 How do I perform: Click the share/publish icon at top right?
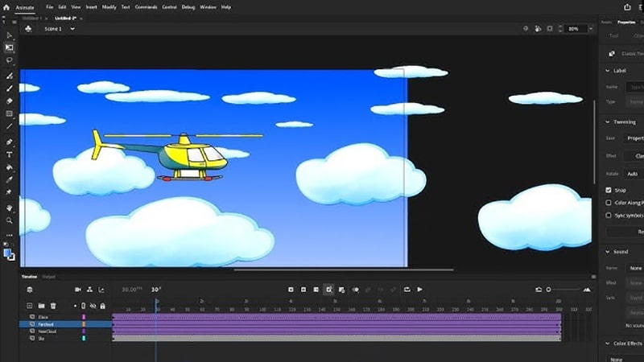(627, 7)
